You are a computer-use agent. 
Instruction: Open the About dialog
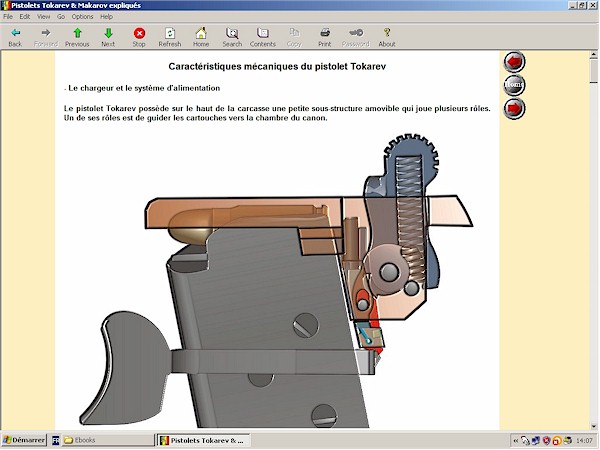tap(387, 37)
